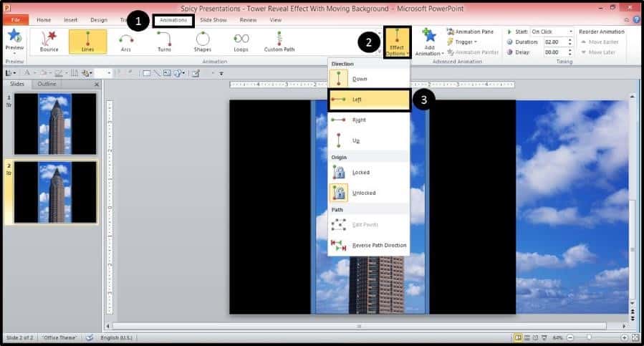This screenshot has height=346, width=644.
Task: Choose the Down direction option
Action: (x=369, y=79)
